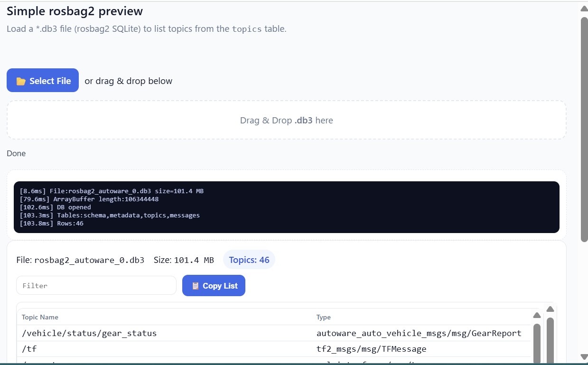Click the Simple rosbag2 preview heading
Screen dimensions: 588x365
coord(75,11)
